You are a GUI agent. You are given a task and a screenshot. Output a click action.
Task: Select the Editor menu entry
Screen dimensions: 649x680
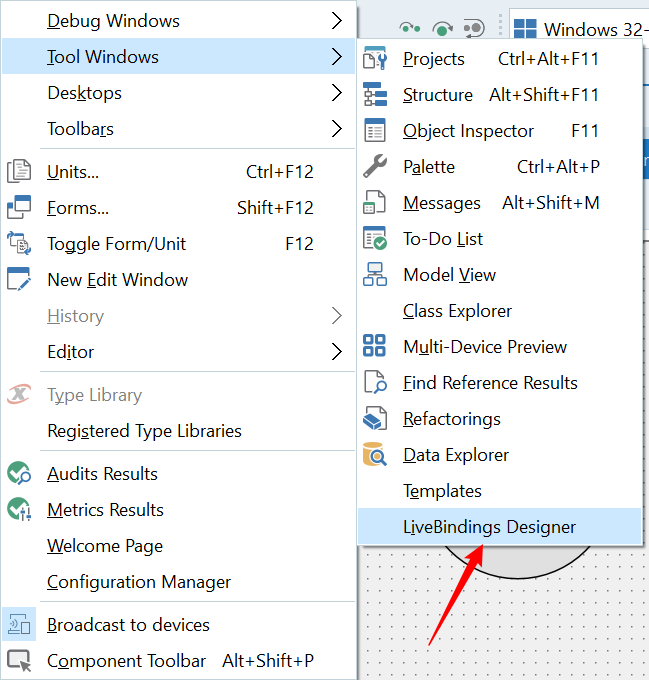click(179, 351)
